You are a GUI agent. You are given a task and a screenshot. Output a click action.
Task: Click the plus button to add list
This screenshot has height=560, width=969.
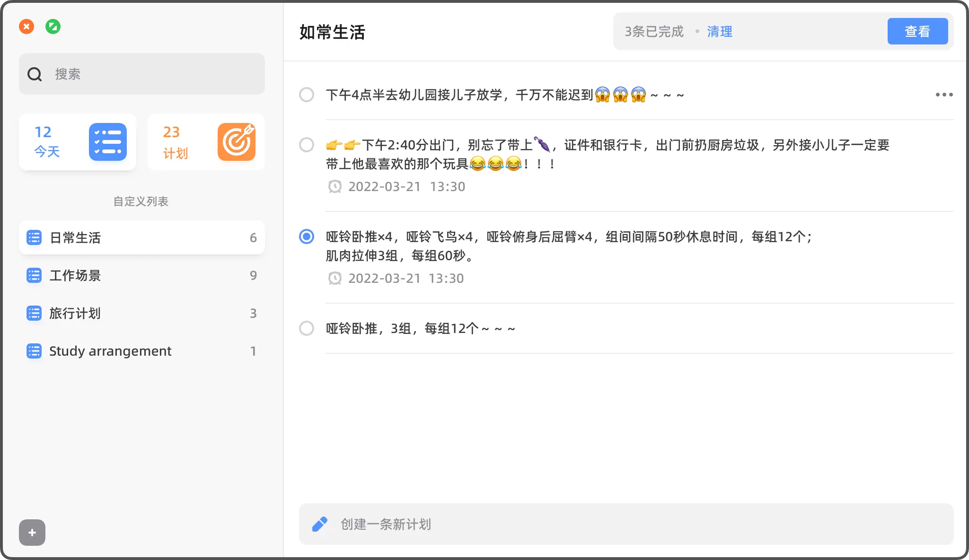click(32, 533)
